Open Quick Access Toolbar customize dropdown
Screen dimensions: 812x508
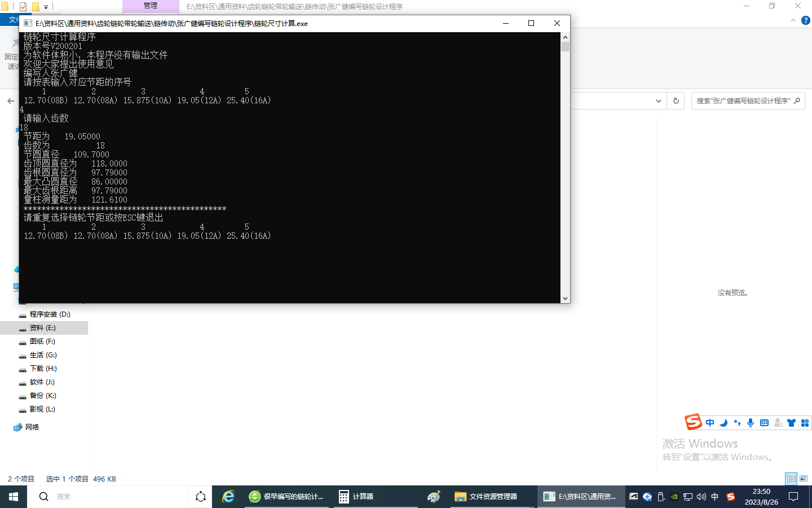[46, 7]
